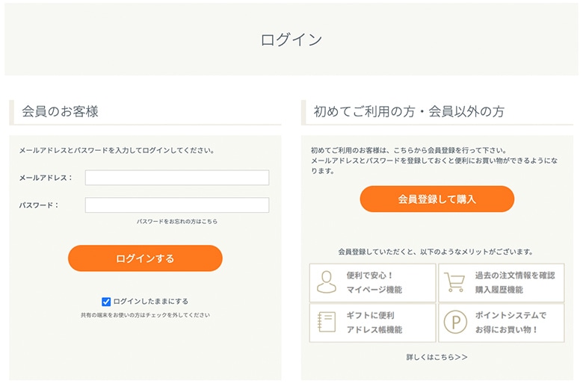Screen dimensions: 583x392
Task: Click the 共有の端末をお使いの方 note text
Action: tap(145, 315)
